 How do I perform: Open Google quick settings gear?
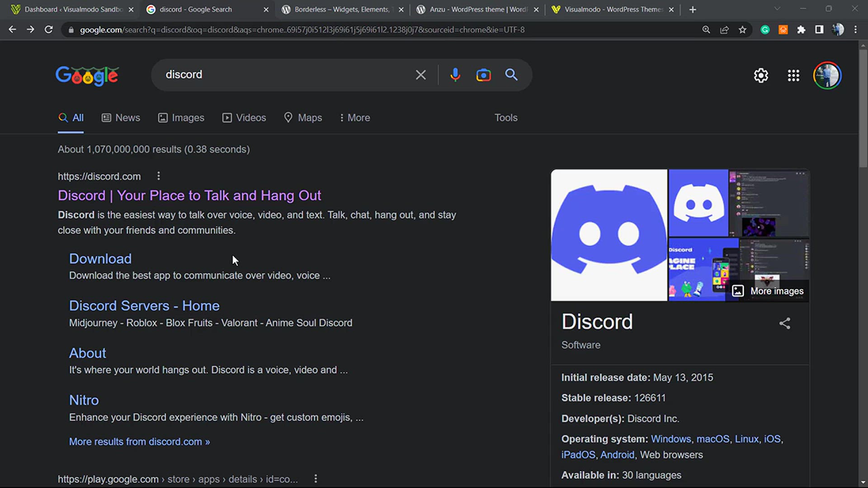761,75
